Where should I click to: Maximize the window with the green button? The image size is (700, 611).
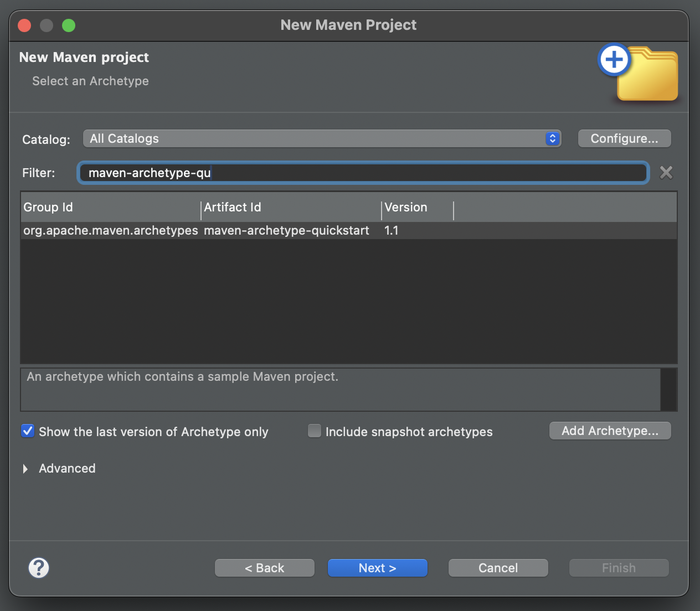(69, 25)
